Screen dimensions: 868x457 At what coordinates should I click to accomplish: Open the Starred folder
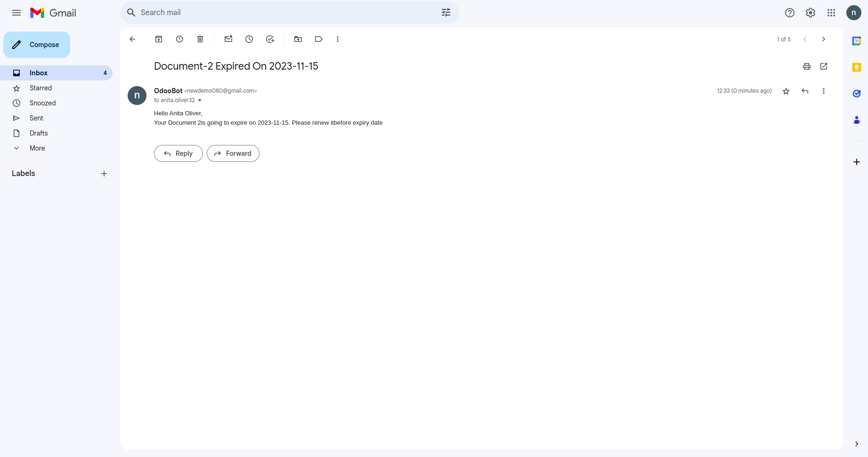click(x=57, y=88)
